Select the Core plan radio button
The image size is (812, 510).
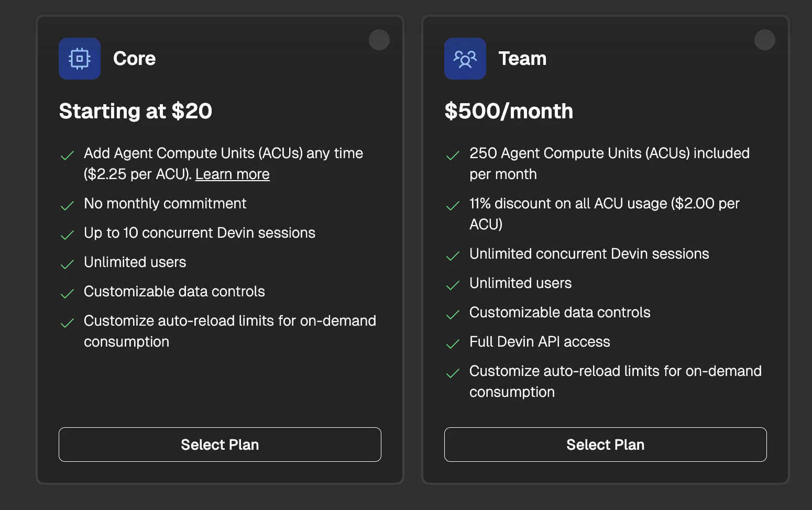pyautogui.click(x=379, y=40)
